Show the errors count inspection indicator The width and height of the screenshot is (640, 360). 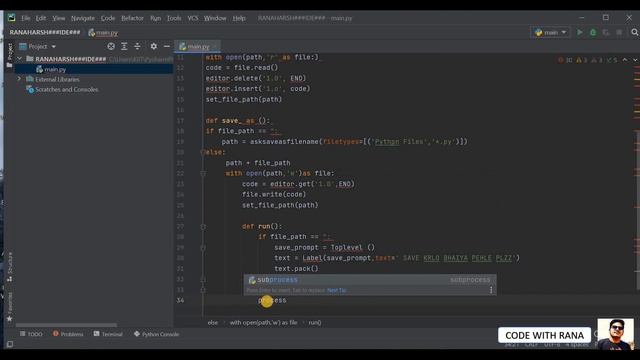click(565, 60)
